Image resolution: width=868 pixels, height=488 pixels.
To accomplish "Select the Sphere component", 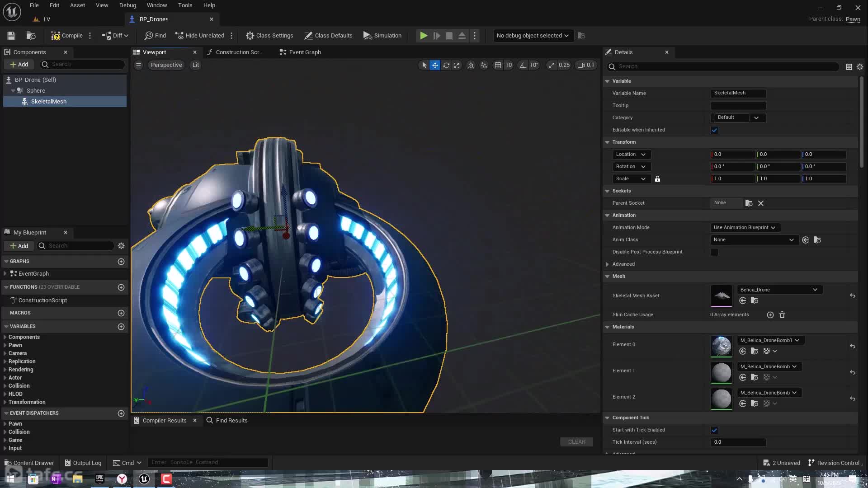I will pyautogui.click(x=36, y=91).
